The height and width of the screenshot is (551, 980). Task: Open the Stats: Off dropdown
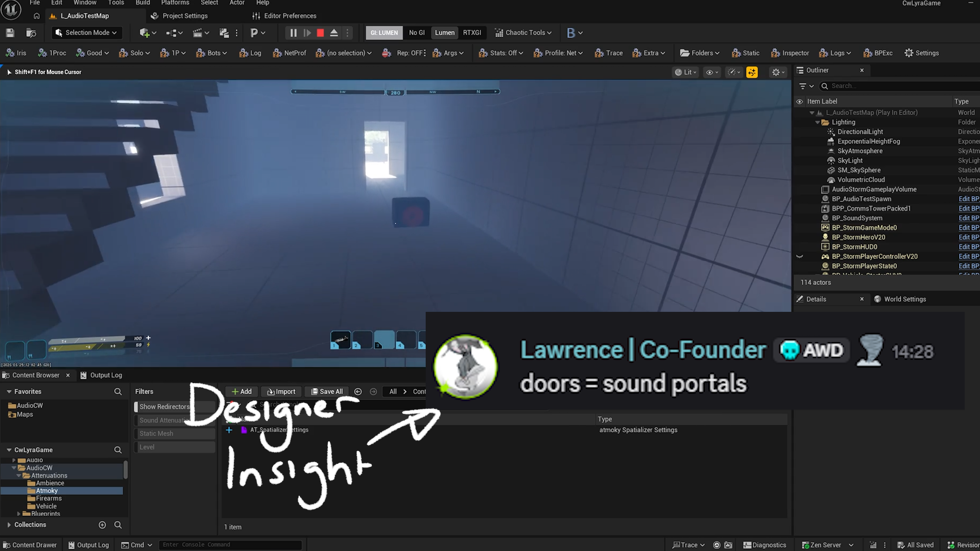[501, 53]
